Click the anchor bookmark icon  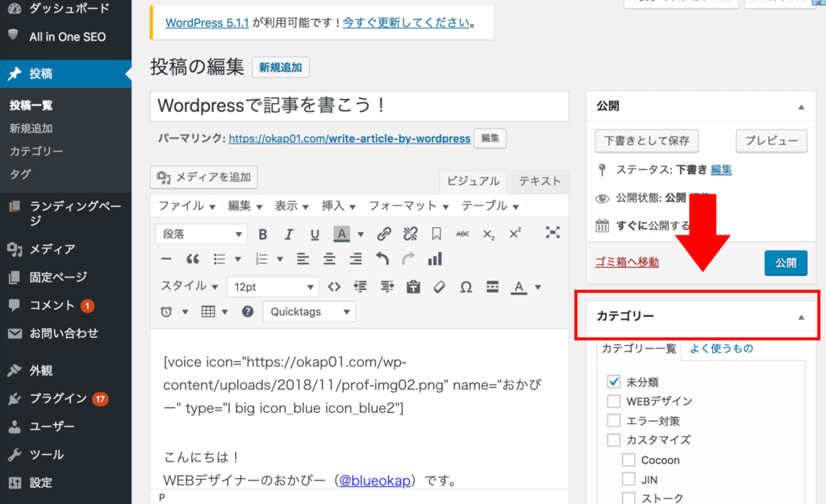click(436, 233)
